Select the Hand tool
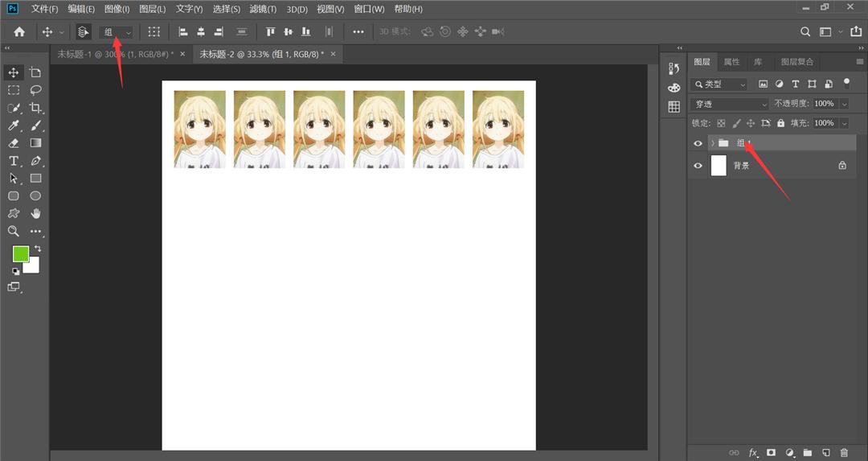 coord(35,213)
